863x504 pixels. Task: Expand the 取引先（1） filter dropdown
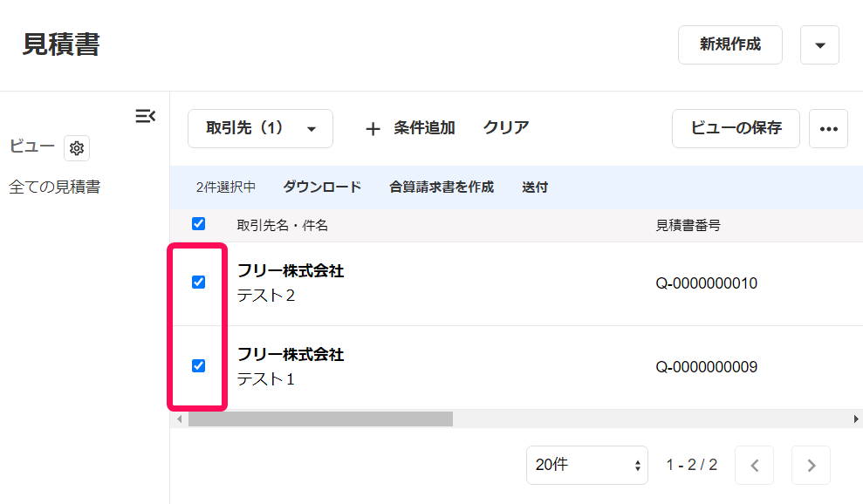click(x=260, y=129)
